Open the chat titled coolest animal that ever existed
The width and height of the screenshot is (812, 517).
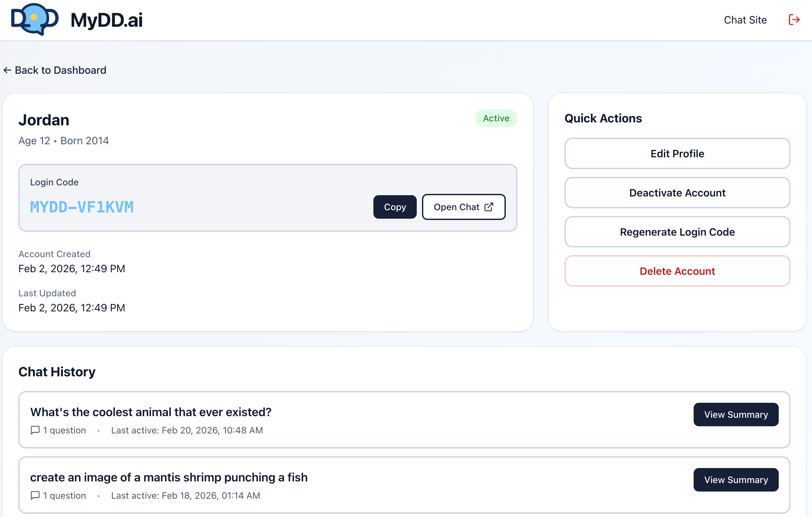[151, 412]
